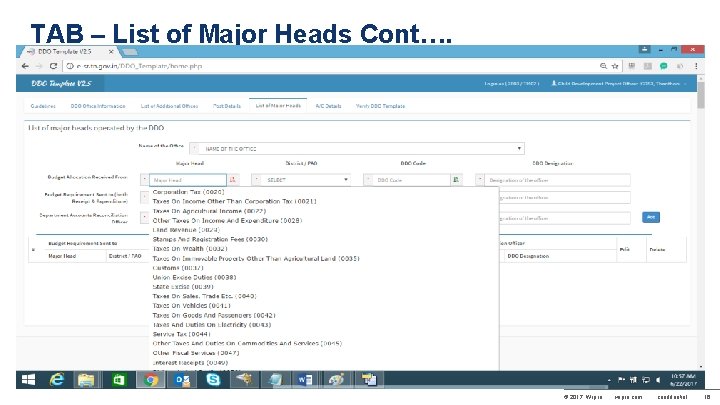This screenshot has width=720, height=405.
Task: Pick Stamps And Registration Fees (0030)
Action: pyautogui.click(x=210, y=239)
